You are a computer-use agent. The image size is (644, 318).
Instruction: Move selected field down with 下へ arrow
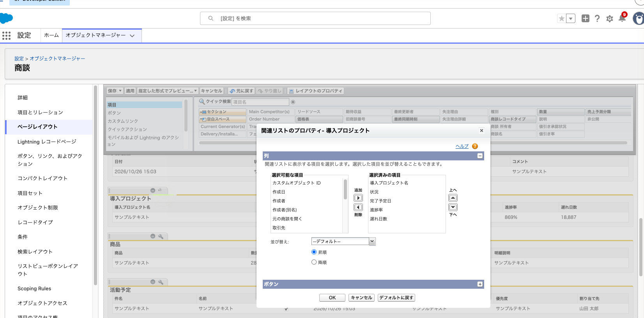(453, 207)
